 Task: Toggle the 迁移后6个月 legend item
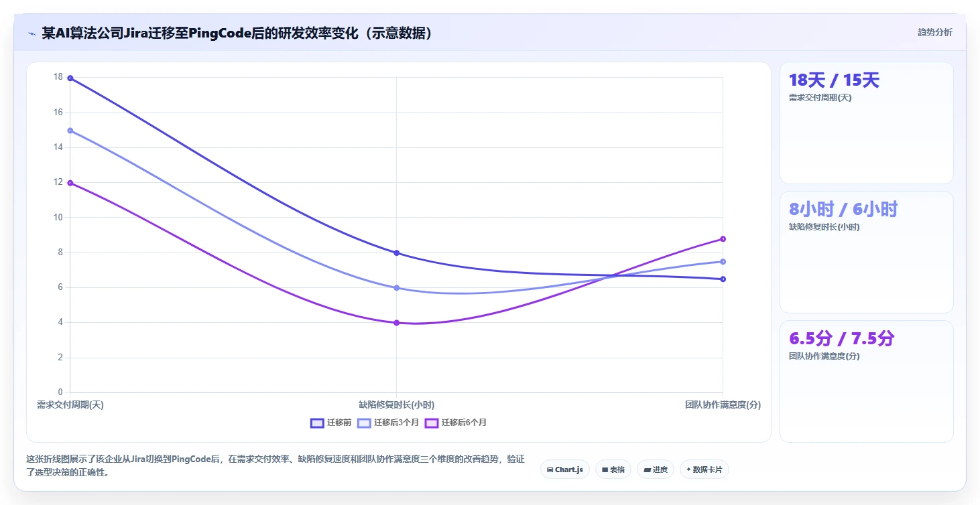coord(456,423)
